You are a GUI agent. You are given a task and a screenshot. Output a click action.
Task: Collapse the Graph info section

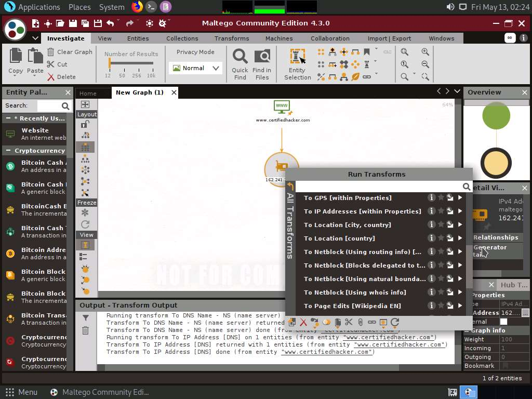click(467, 330)
